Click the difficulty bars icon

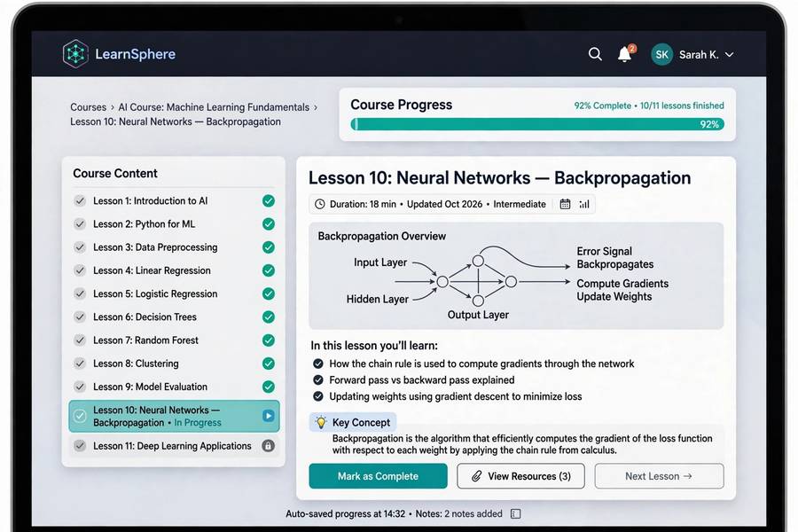point(584,204)
